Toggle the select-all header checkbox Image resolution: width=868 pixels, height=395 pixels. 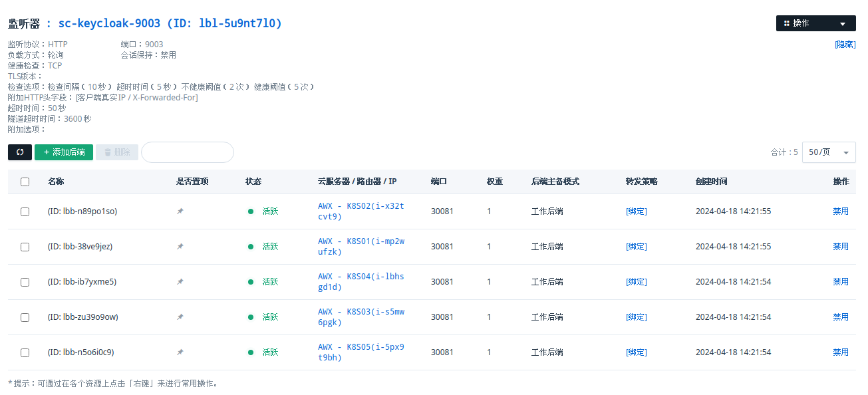25,182
